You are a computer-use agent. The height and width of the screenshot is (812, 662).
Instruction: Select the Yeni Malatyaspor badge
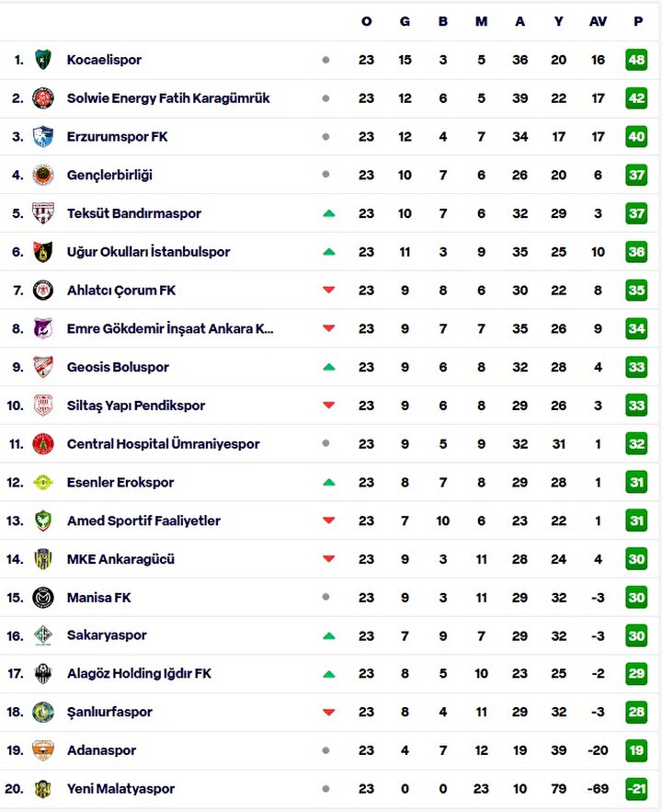click(x=43, y=789)
